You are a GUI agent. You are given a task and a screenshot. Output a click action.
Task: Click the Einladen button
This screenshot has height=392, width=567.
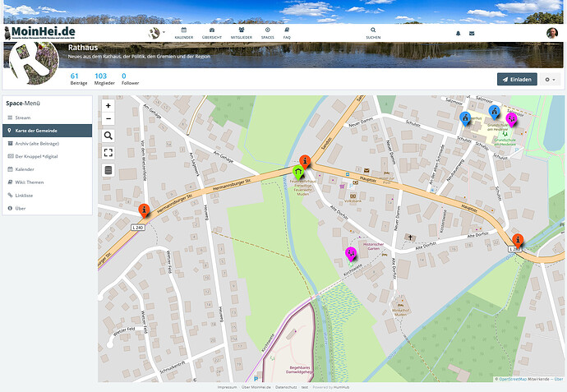point(517,80)
